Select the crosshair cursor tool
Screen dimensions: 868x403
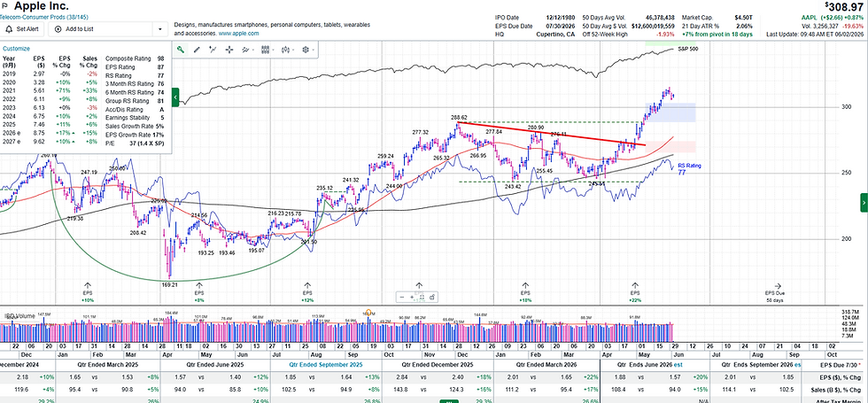[x=229, y=50]
